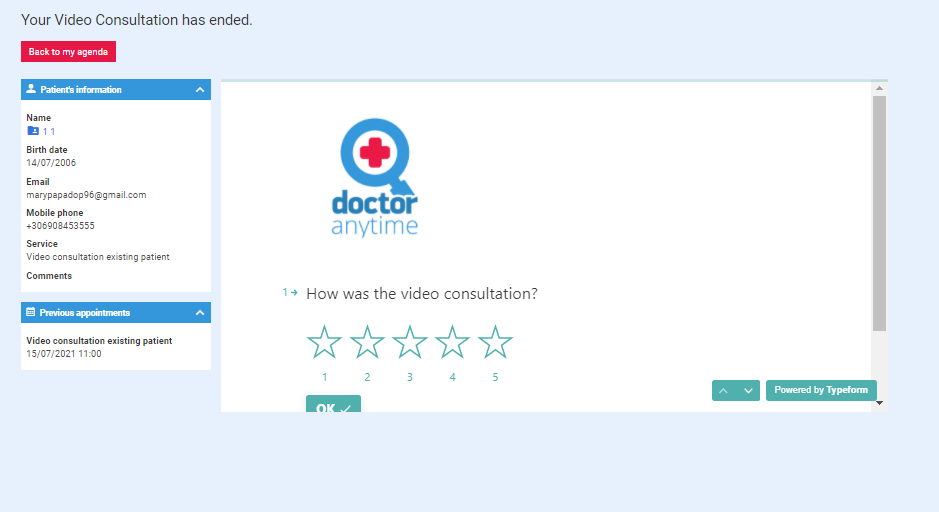This screenshot has height=512, width=939.
Task: Select email marypapadop96@gmail.com text
Action: point(86,195)
